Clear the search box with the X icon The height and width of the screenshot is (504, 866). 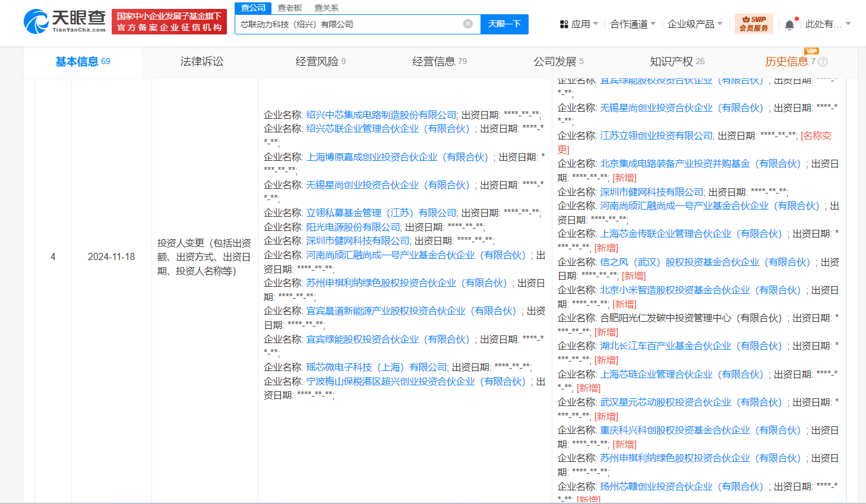coord(468,24)
